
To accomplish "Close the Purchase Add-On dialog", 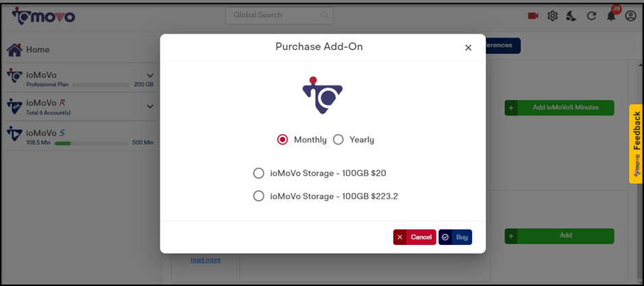I will (468, 48).
